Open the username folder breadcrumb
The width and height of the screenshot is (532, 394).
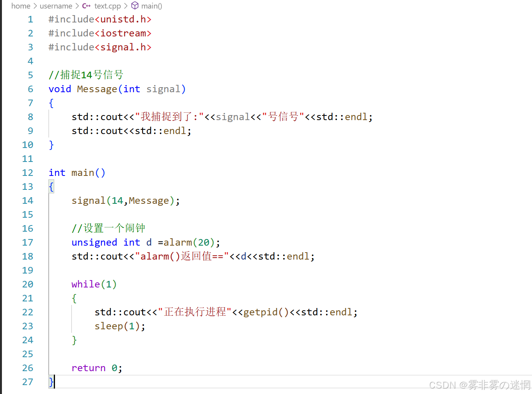click(x=56, y=6)
